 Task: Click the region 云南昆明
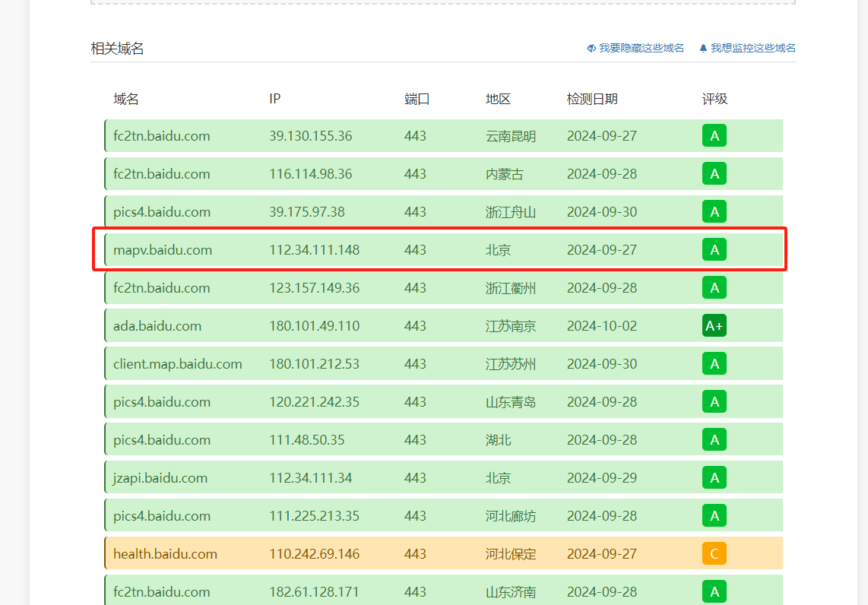[511, 136]
